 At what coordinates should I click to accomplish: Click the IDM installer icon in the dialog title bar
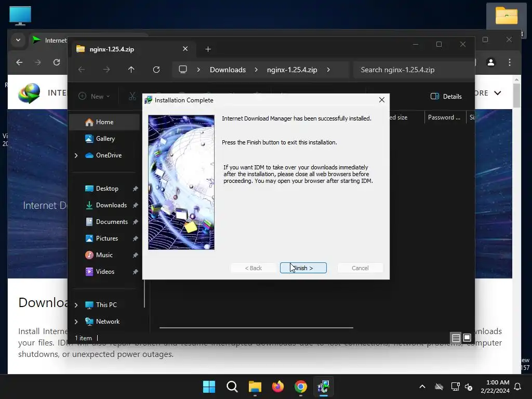148,100
